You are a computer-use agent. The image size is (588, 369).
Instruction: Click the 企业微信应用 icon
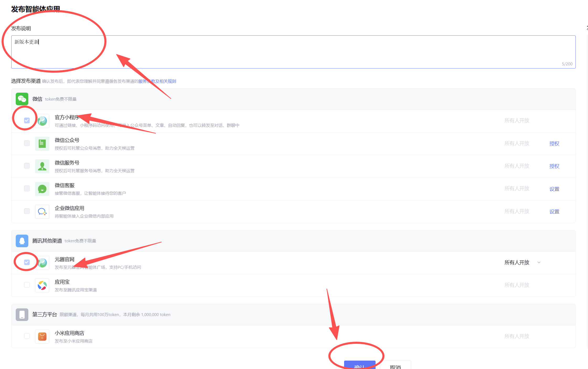coord(42,212)
